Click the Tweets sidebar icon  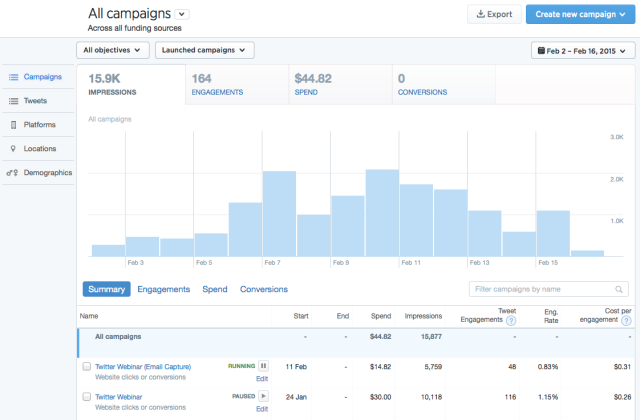coord(13,101)
